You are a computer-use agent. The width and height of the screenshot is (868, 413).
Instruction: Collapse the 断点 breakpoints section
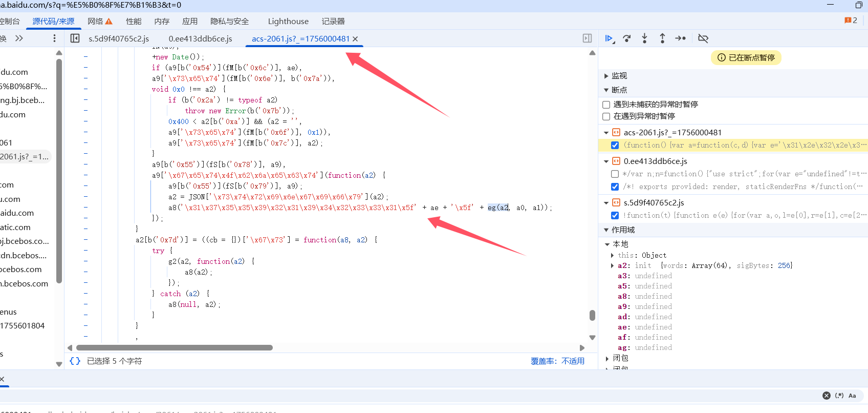(606, 90)
